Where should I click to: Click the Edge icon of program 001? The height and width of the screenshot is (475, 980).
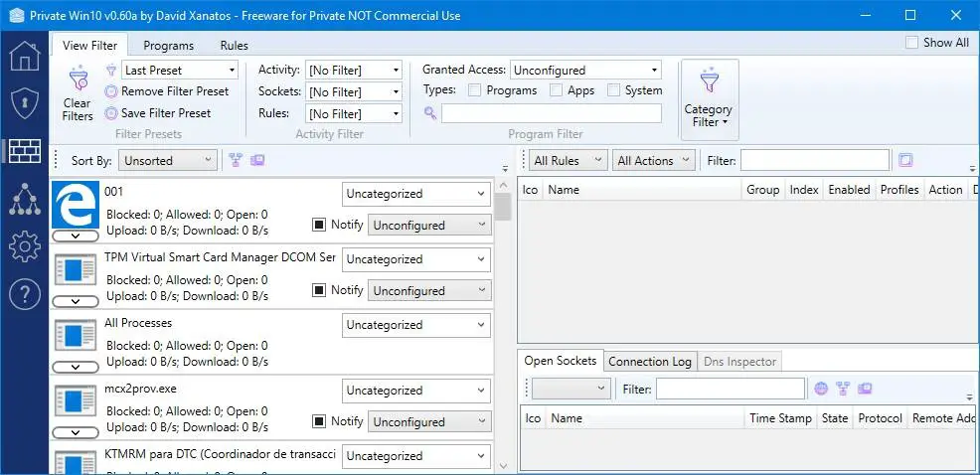(75, 205)
